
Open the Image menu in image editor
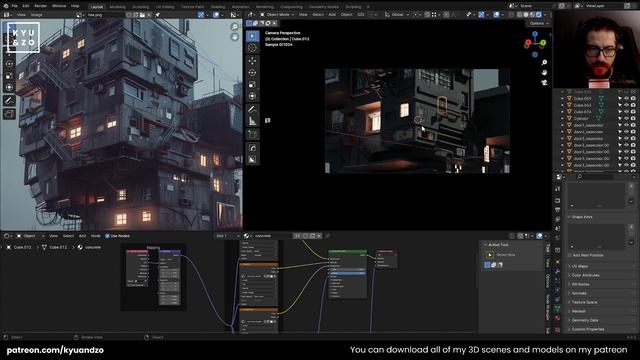point(37,15)
